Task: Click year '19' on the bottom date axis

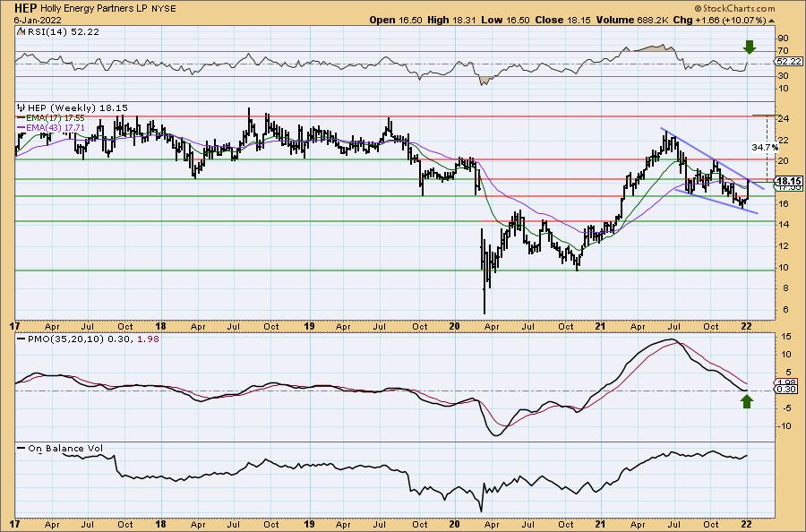Action: coord(309,525)
